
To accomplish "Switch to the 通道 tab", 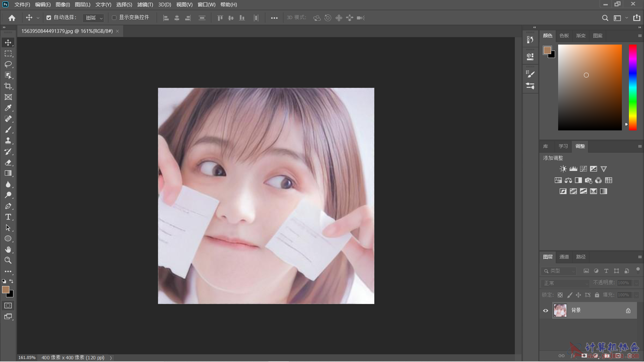I will (x=564, y=257).
